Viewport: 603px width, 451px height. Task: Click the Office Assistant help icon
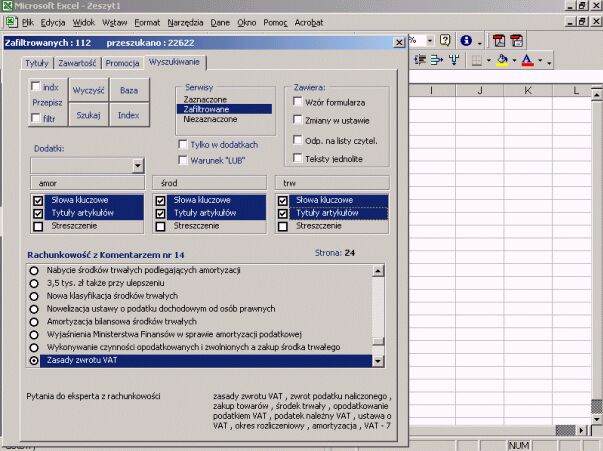coord(445,41)
